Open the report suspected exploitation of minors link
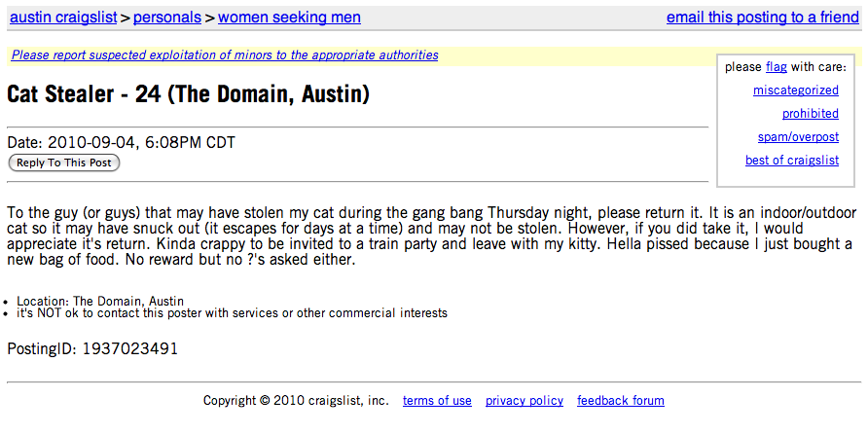The width and height of the screenshot is (868, 434). click(x=225, y=55)
